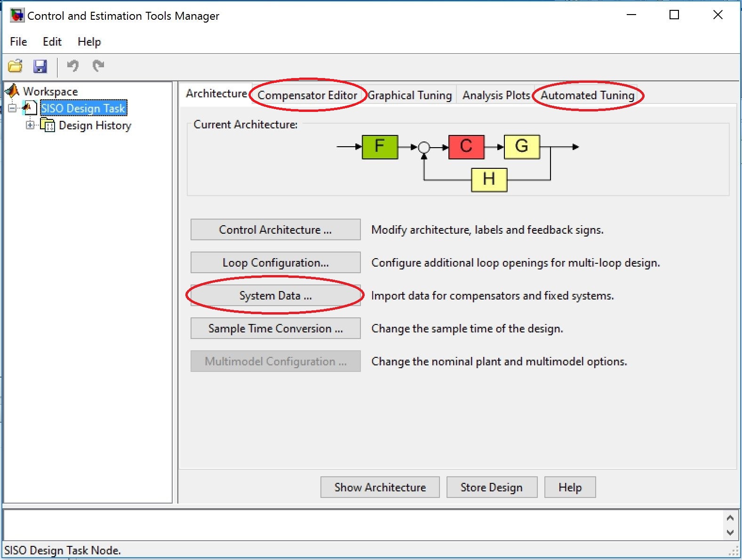Screen dimensions: 742x560
Task: Select the Workspace tree item
Action: pos(50,91)
